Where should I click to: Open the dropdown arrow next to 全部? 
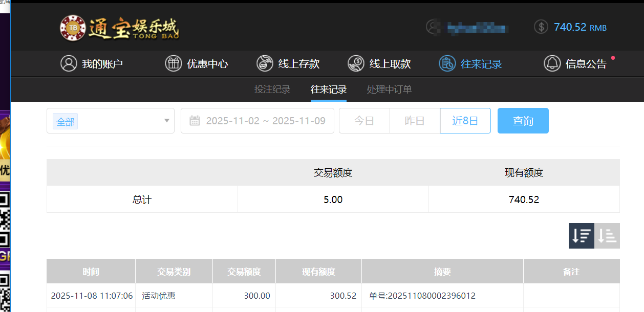(166, 121)
